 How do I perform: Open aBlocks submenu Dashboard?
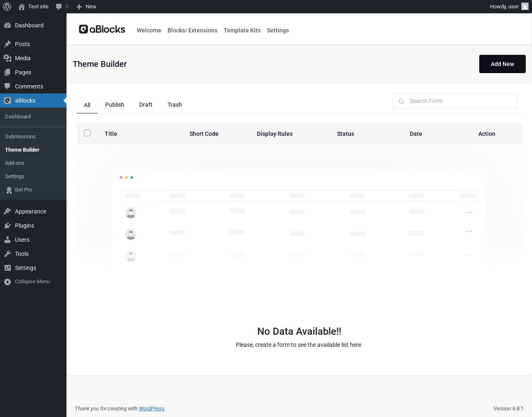(18, 117)
